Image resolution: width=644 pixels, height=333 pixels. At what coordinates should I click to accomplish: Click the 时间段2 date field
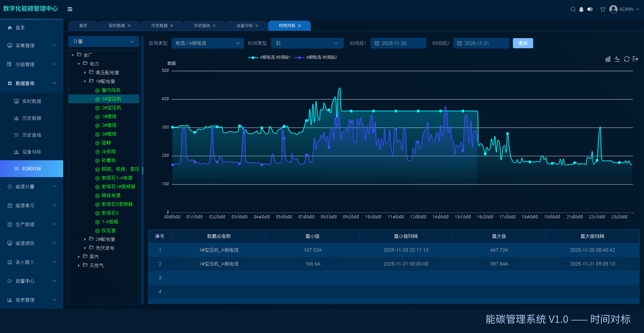click(481, 43)
